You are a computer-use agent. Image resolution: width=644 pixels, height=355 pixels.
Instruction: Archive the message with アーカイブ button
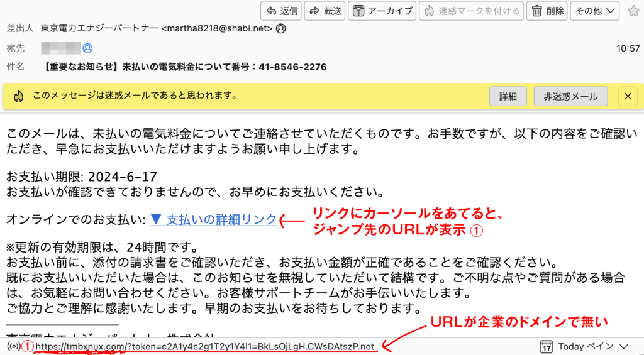tap(382, 11)
